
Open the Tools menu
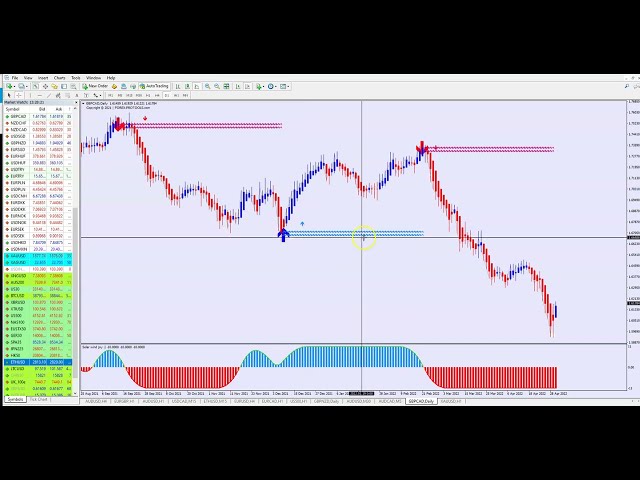(76, 77)
